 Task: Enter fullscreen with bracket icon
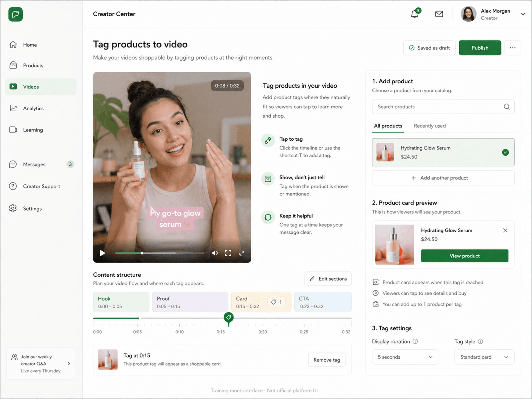tap(228, 253)
